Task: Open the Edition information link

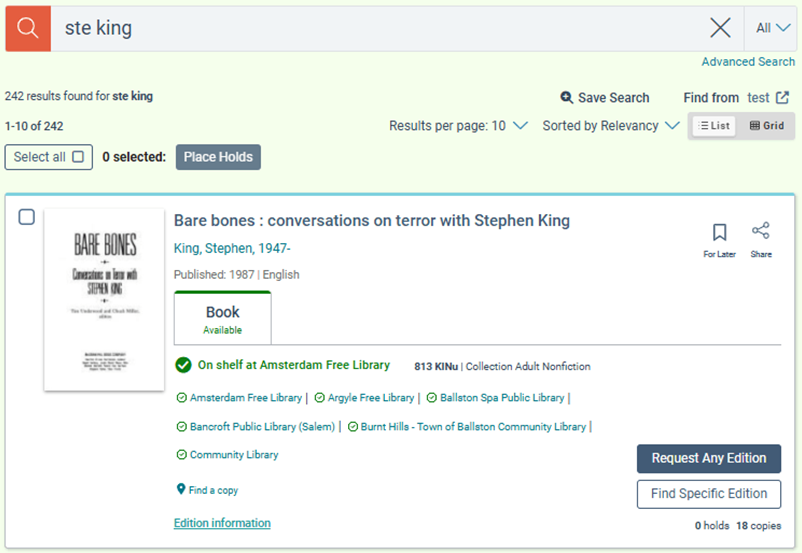Action: tap(222, 523)
